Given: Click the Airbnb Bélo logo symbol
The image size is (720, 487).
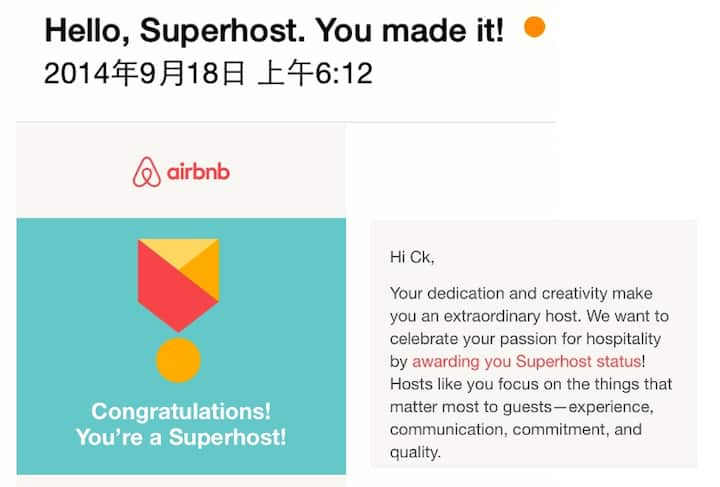Looking at the screenshot, I should (147, 172).
